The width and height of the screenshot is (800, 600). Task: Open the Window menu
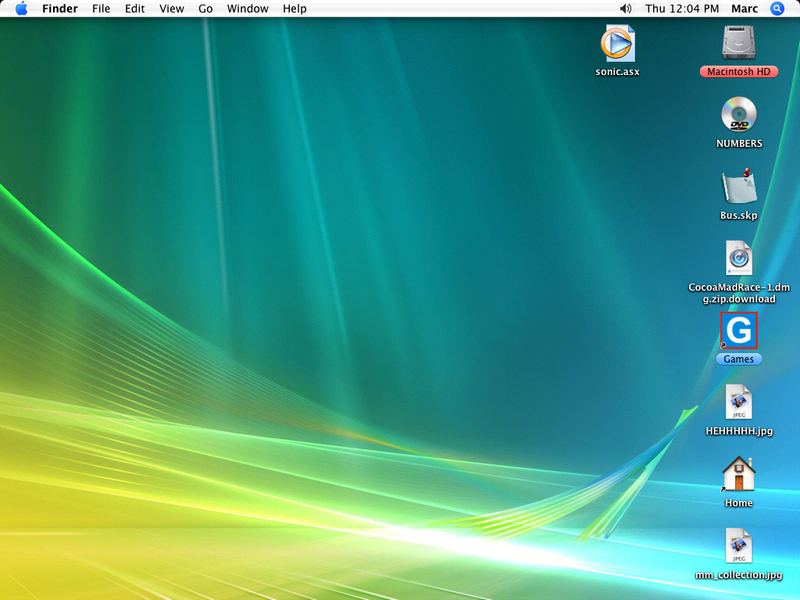(x=247, y=9)
